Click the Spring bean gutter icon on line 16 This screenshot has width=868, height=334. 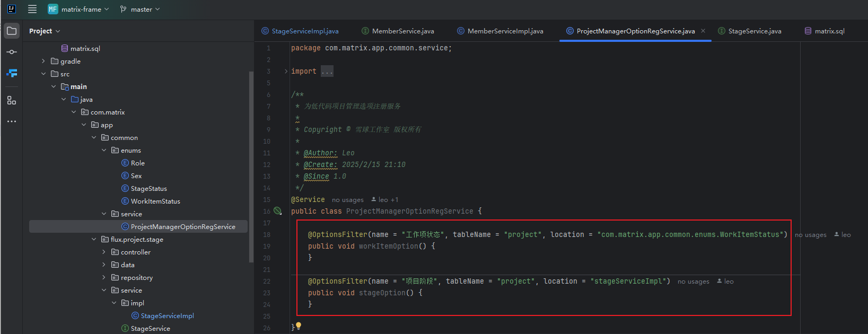278,211
